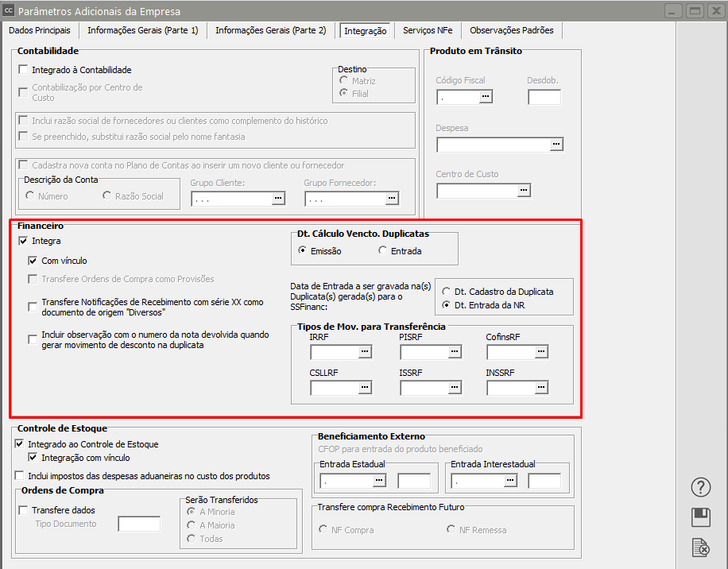The width and height of the screenshot is (728, 569).
Task: Open the Observações Padrões tab
Action: [512, 30]
